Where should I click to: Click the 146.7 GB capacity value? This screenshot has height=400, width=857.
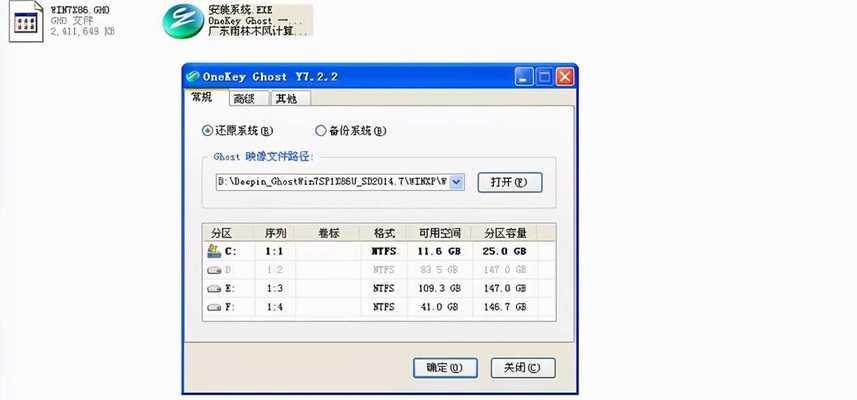pyautogui.click(x=504, y=307)
